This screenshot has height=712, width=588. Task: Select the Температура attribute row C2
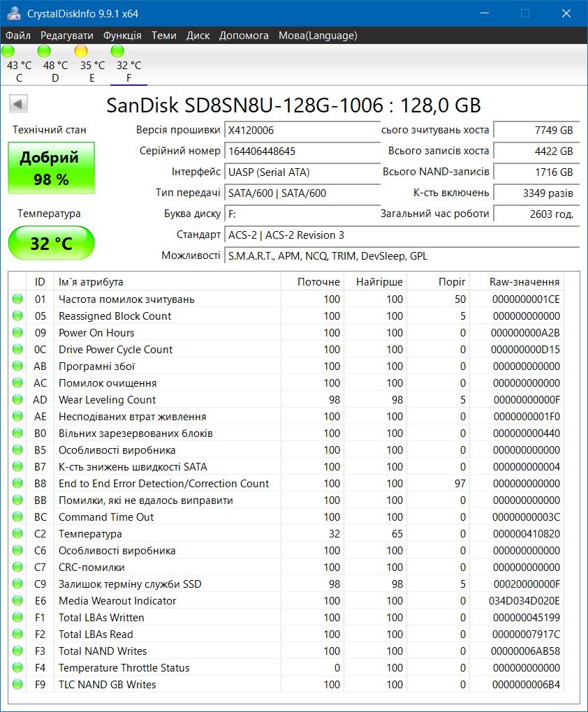tap(286, 533)
